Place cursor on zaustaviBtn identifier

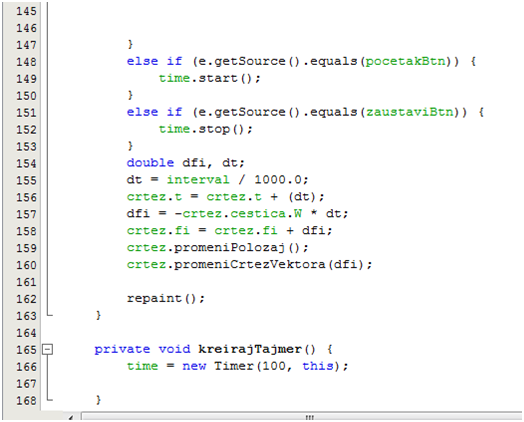tap(410, 112)
